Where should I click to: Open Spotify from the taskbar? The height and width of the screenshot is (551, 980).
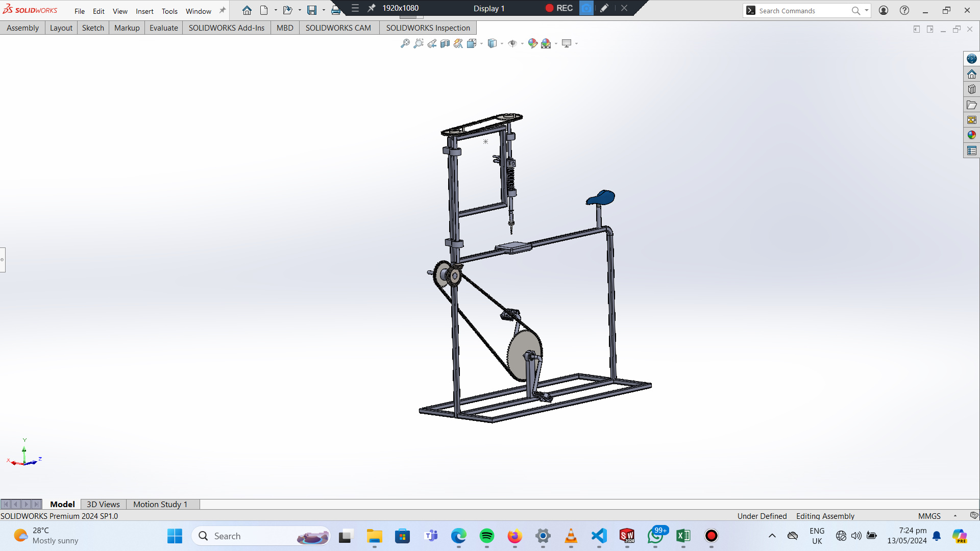(x=486, y=536)
